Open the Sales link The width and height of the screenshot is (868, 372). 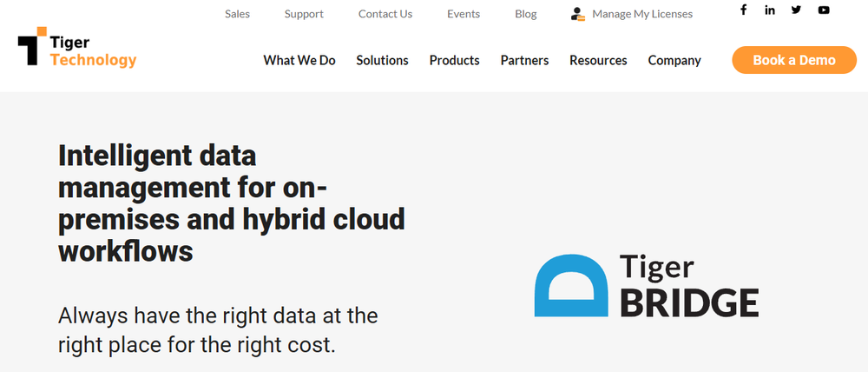pos(238,14)
